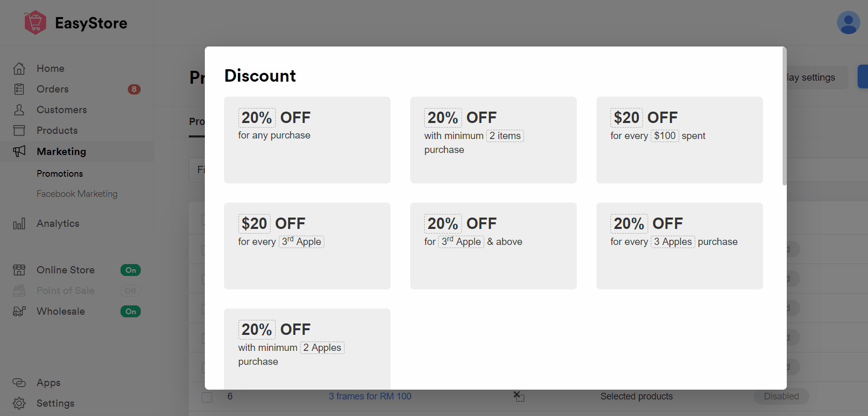Click the Settings gear icon
This screenshot has height=416, width=868.
pyautogui.click(x=19, y=403)
